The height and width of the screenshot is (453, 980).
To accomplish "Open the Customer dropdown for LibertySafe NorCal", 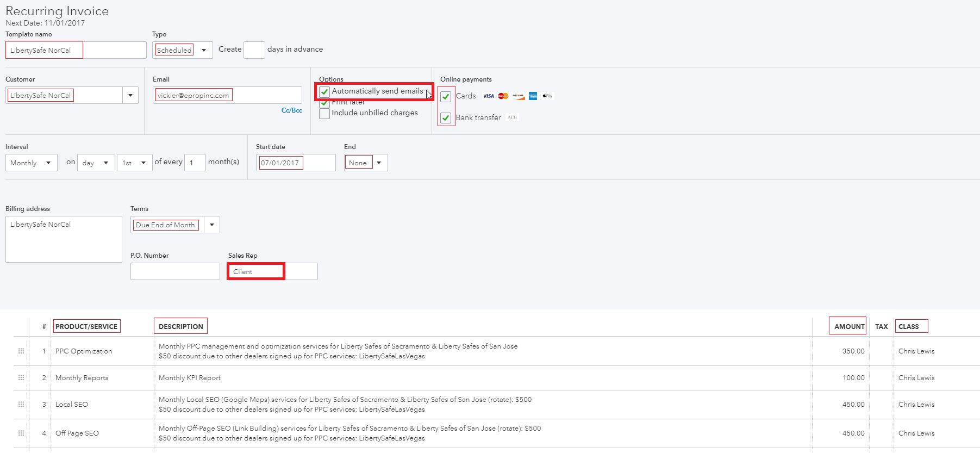I will (x=130, y=95).
